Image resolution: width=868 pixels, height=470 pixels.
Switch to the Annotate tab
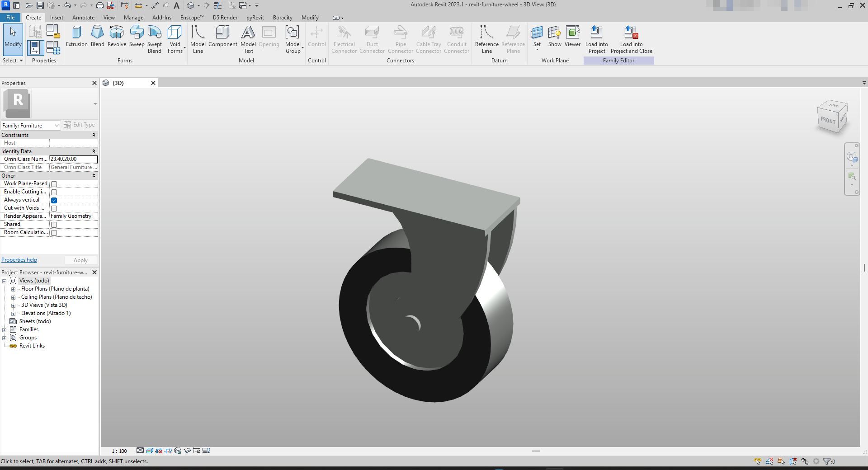(83, 18)
